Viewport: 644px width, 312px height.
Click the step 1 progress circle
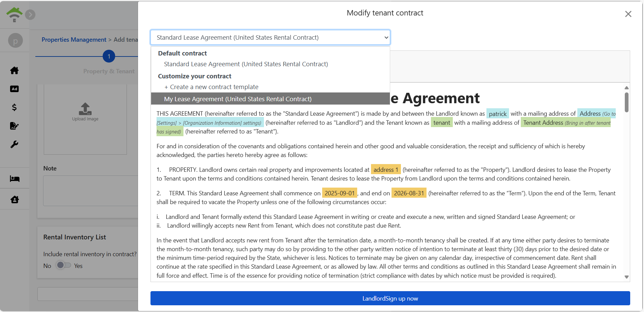[109, 56]
